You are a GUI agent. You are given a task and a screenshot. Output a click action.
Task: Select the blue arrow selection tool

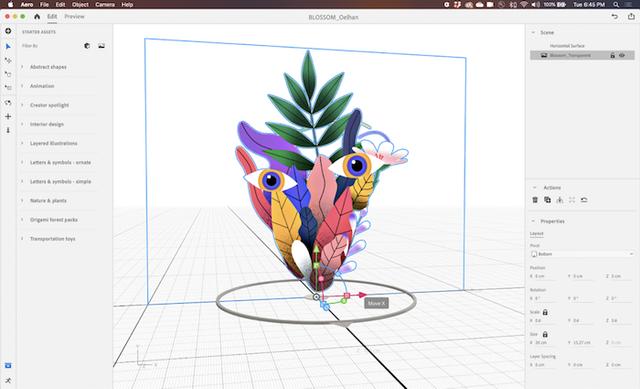point(8,47)
